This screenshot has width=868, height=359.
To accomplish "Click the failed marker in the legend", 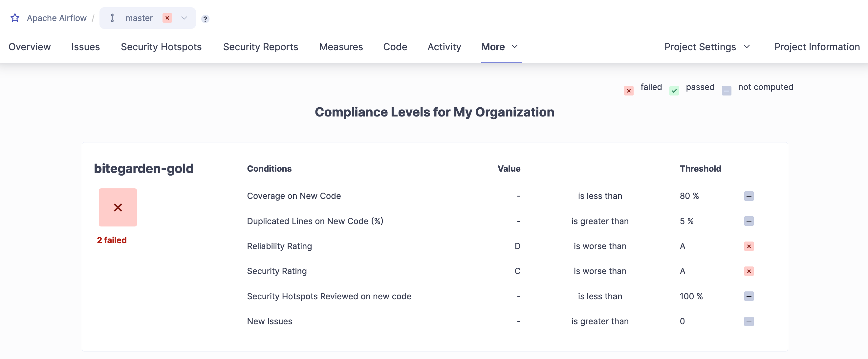I will (628, 90).
